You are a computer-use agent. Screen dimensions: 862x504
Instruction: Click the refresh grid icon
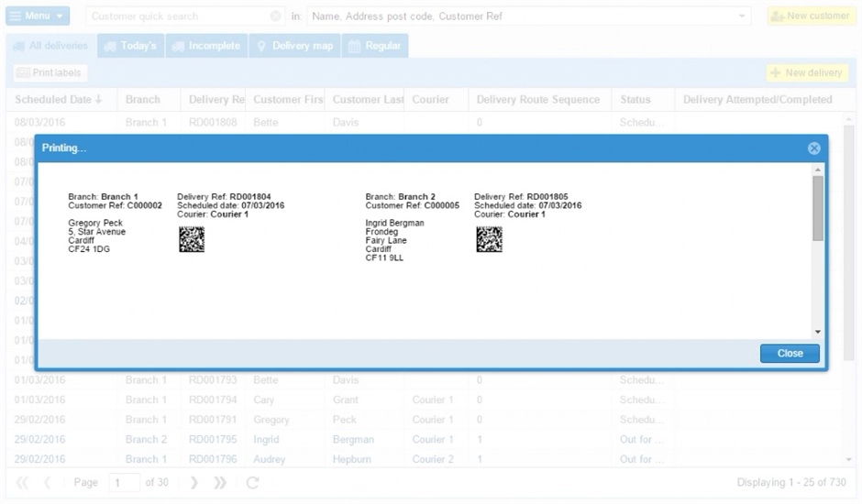coord(252,483)
